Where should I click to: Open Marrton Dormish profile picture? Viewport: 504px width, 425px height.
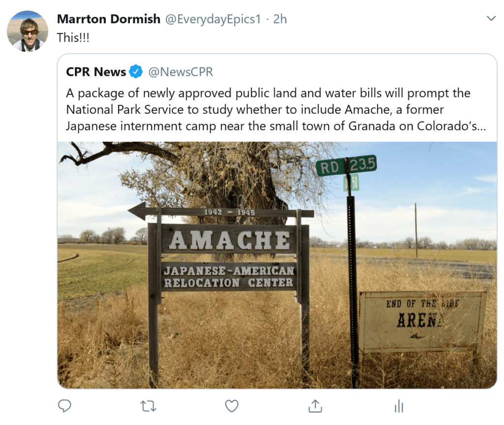tap(28, 31)
